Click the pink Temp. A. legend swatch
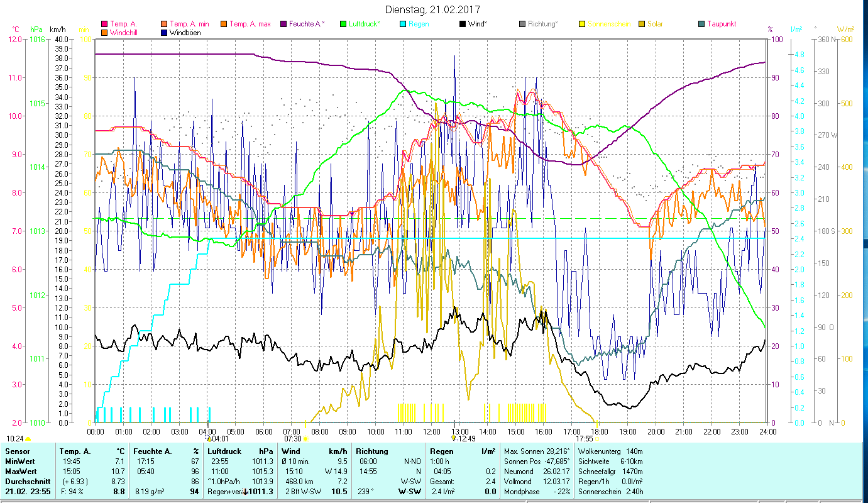The image size is (868, 503). [x=104, y=25]
